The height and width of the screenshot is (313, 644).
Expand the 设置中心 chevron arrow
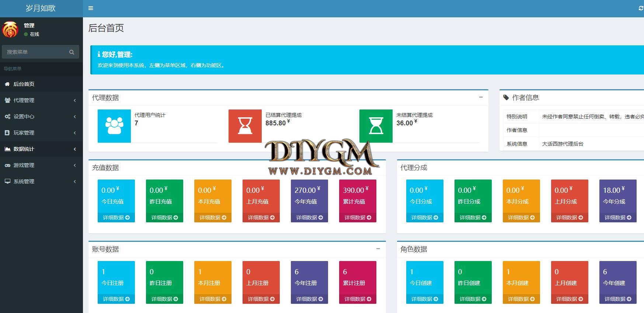[75, 116]
